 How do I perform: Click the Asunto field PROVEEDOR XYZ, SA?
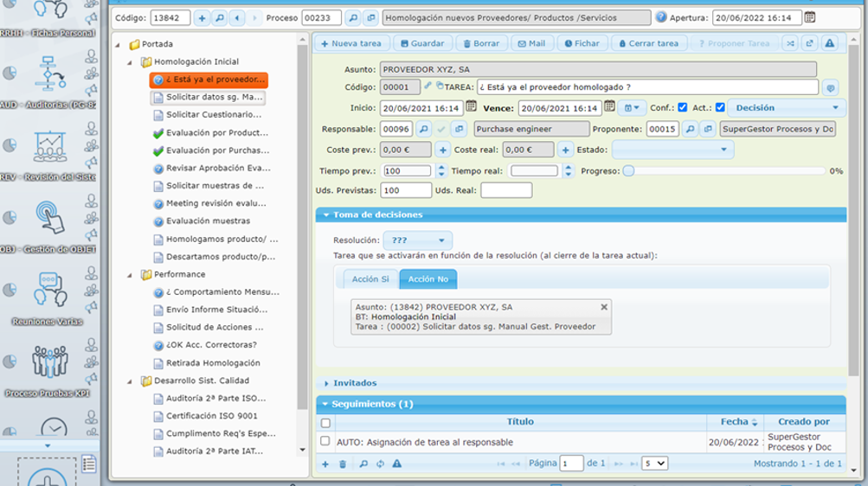tap(598, 70)
